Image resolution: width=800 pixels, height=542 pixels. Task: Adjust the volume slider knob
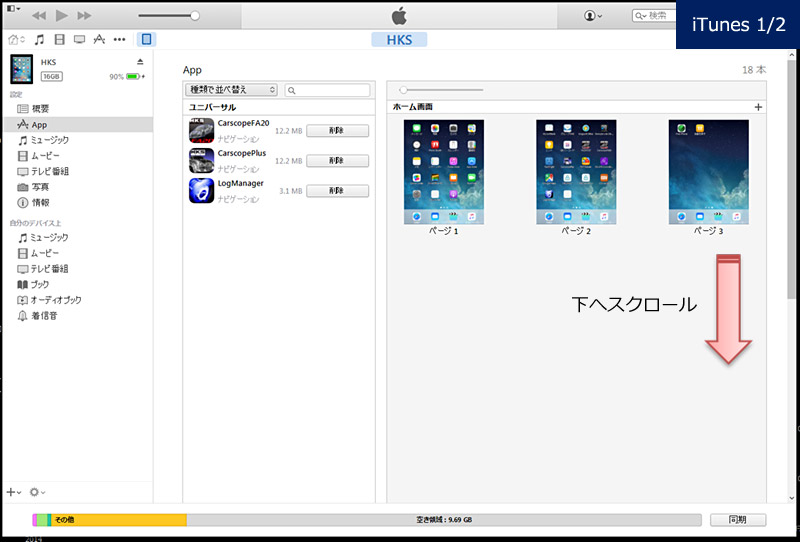pyautogui.click(x=195, y=16)
